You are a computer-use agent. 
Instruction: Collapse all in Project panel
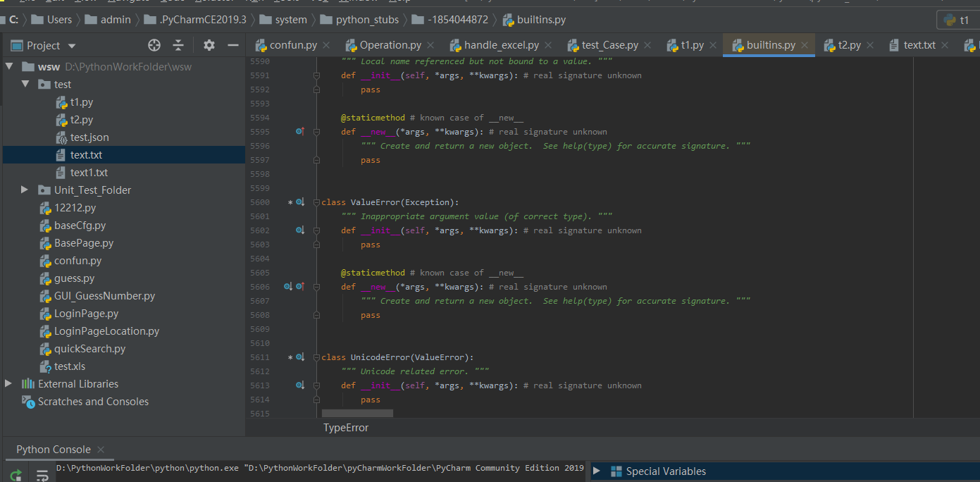click(x=178, y=45)
